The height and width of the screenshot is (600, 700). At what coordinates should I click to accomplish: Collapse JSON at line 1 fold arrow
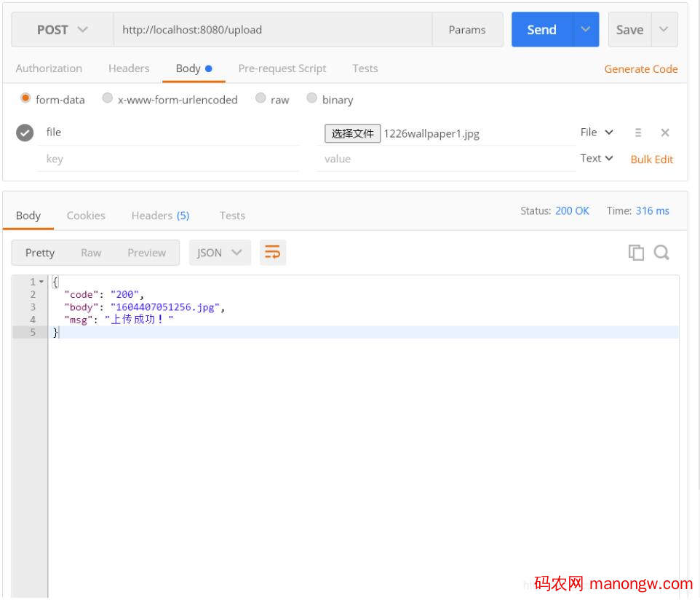click(41, 282)
